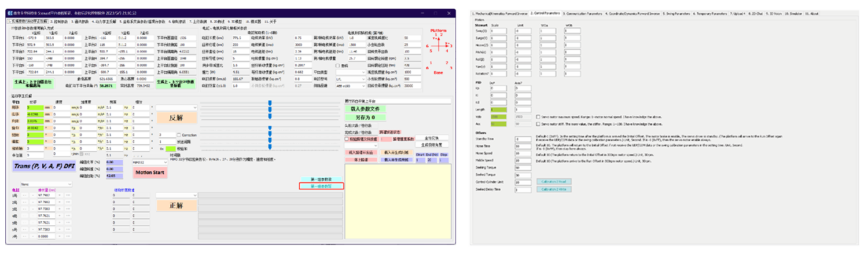Viewport: 868px width, 253px height.
Task: Click the 反解 inverse solve button
Action: [x=176, y=118]
